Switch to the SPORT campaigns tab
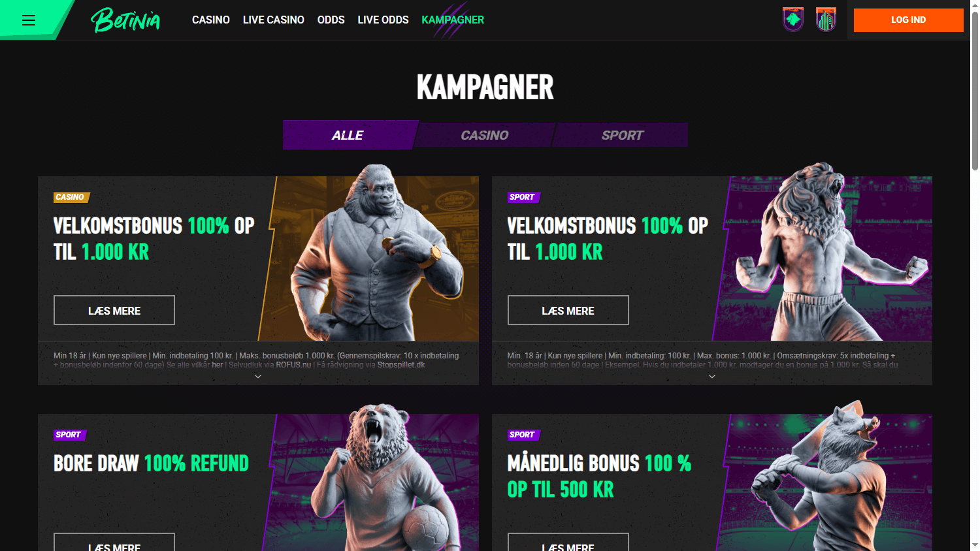The height and width of the screenshot is (551, 980). [622, 135]
